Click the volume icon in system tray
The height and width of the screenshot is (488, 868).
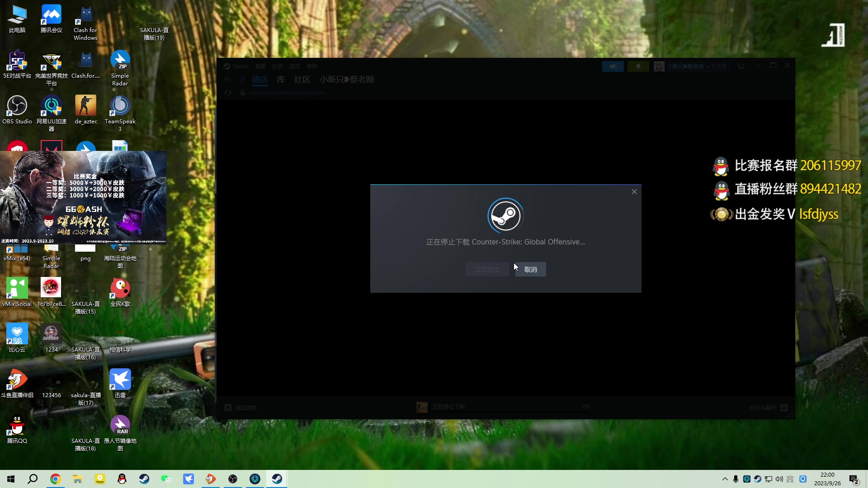click(779, 479)
